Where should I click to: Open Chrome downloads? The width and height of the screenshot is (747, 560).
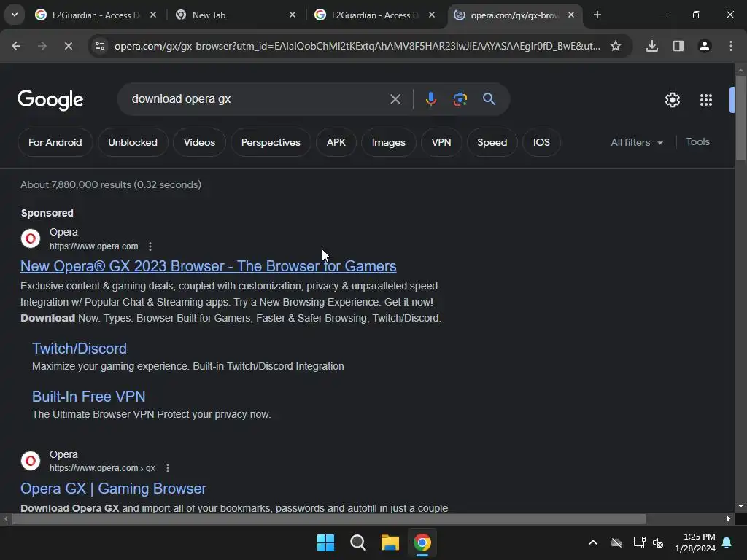[652, 46]
